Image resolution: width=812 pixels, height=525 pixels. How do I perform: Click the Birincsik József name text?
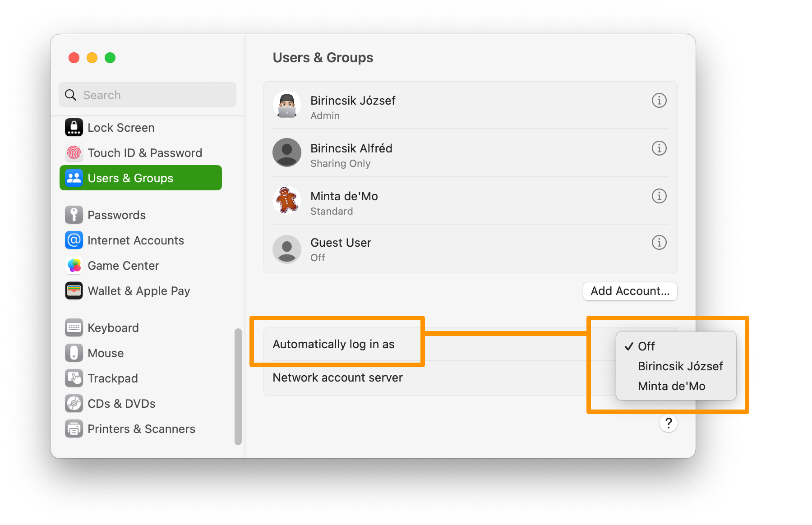point(353,100)
